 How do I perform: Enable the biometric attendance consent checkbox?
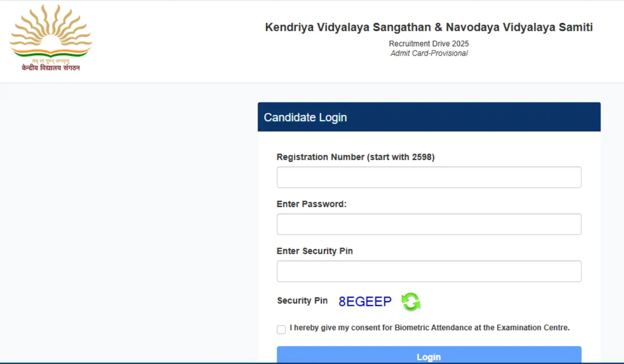(281, 329)
